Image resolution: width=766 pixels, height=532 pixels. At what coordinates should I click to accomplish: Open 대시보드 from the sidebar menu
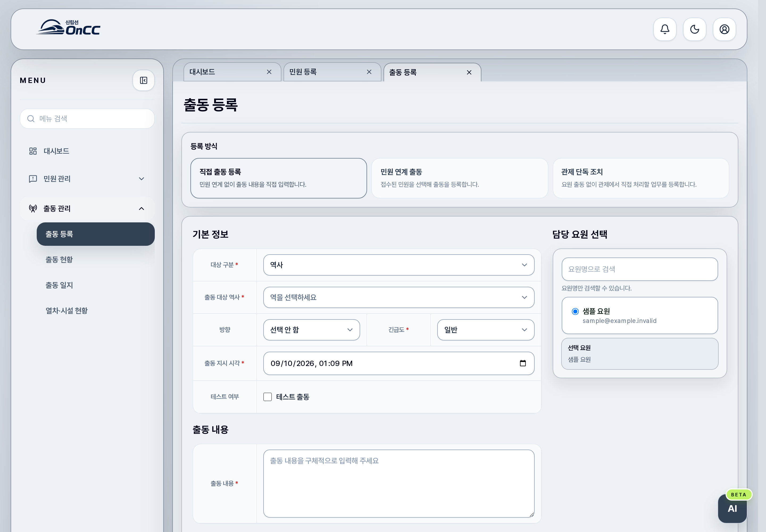87,151
